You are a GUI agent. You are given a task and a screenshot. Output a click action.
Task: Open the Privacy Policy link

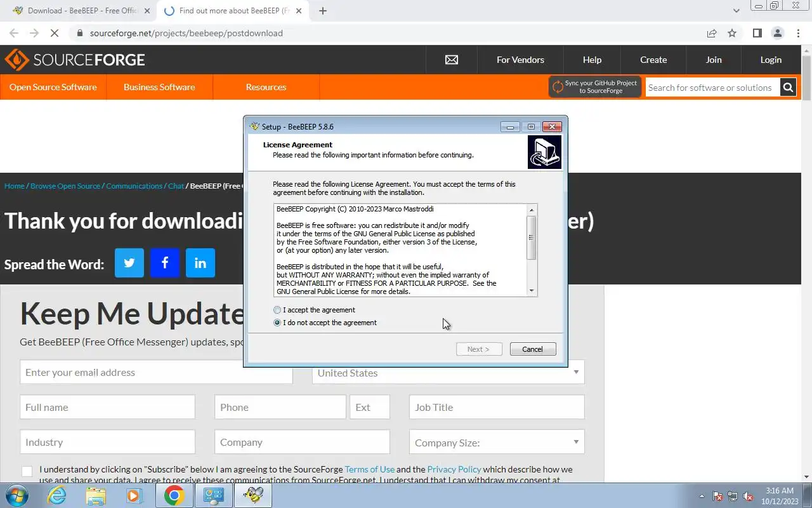454,469
